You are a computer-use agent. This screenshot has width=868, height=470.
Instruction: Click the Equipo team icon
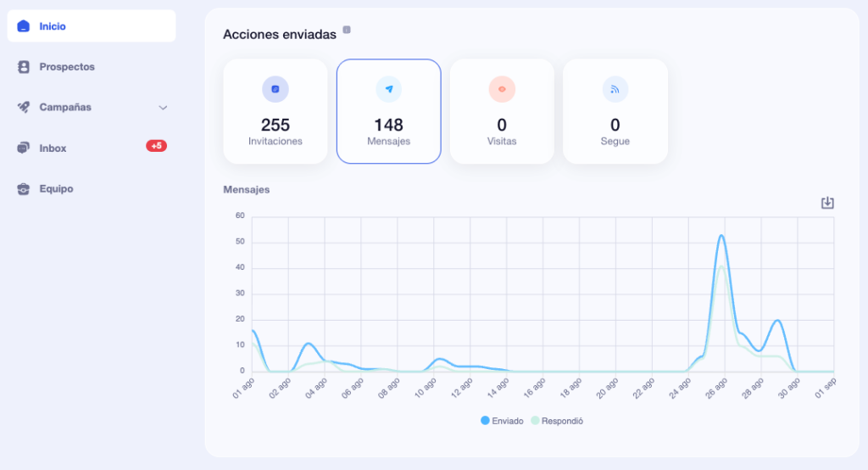[x=24, y=189]
